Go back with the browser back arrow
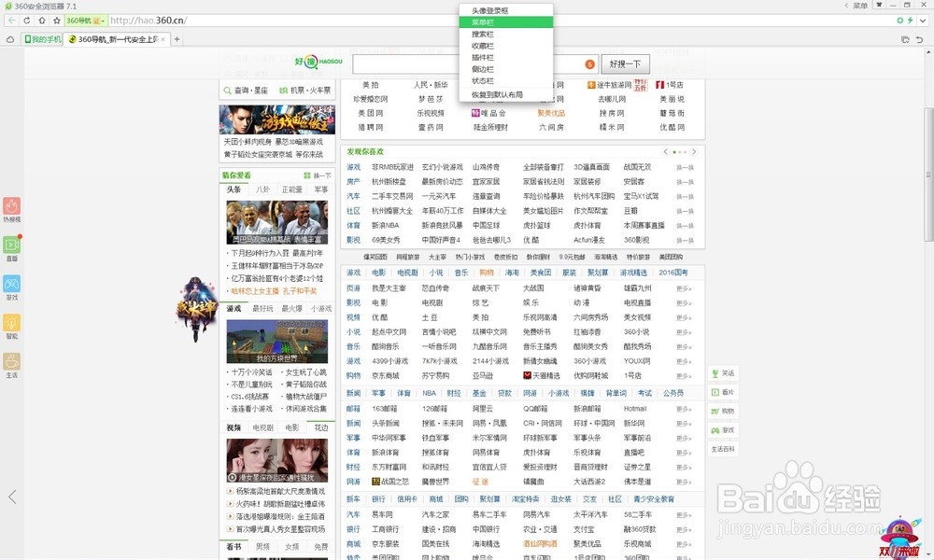The width and height of the screenshot is (934, 560). 12,21
